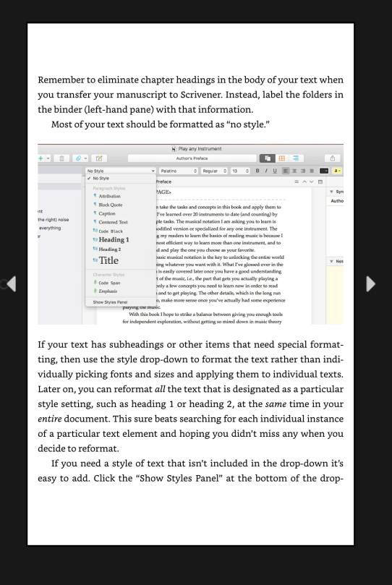The width and height of the screenshot is (392, 585).
Task: Click the trash icon in Scrivener toolbar
Action: tap(61, 158)
